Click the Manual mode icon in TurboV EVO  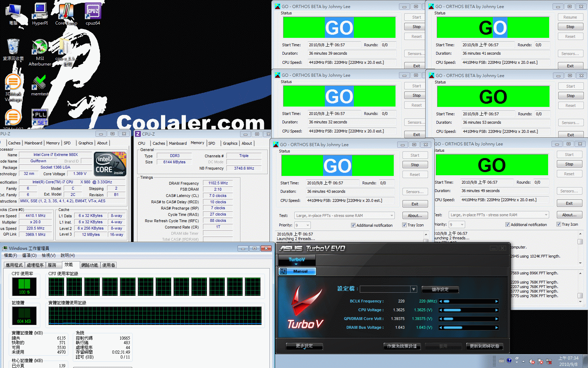[283, 271]
